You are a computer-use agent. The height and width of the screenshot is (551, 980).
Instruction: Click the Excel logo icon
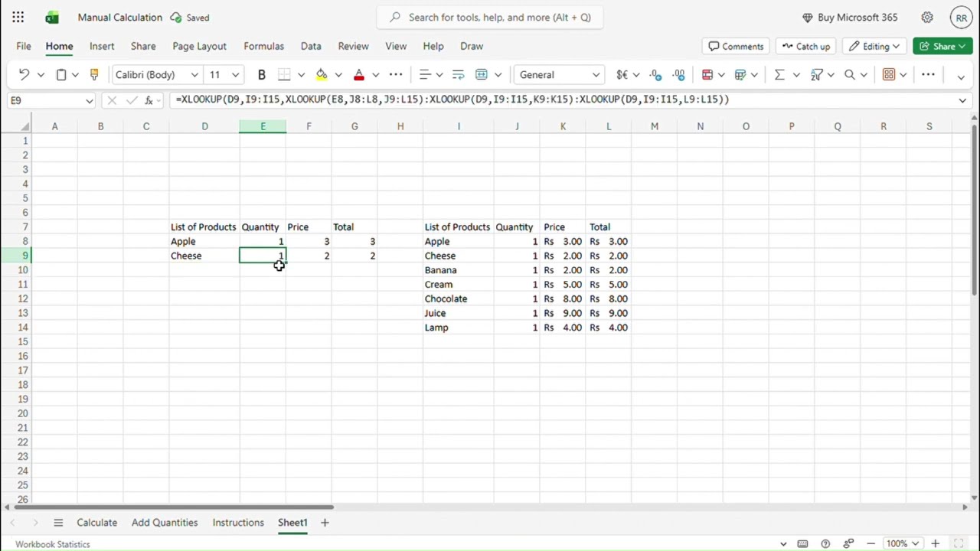tap(52, 17)
